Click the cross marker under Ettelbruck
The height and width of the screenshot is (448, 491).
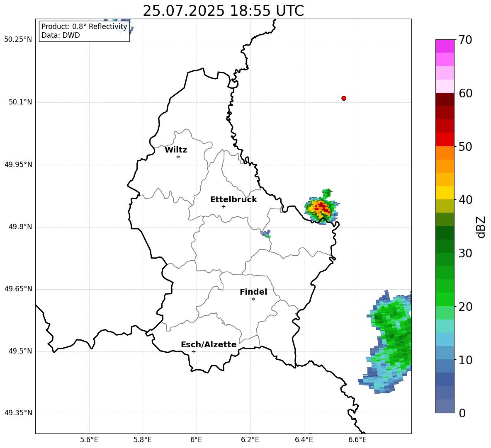[224, 206]
